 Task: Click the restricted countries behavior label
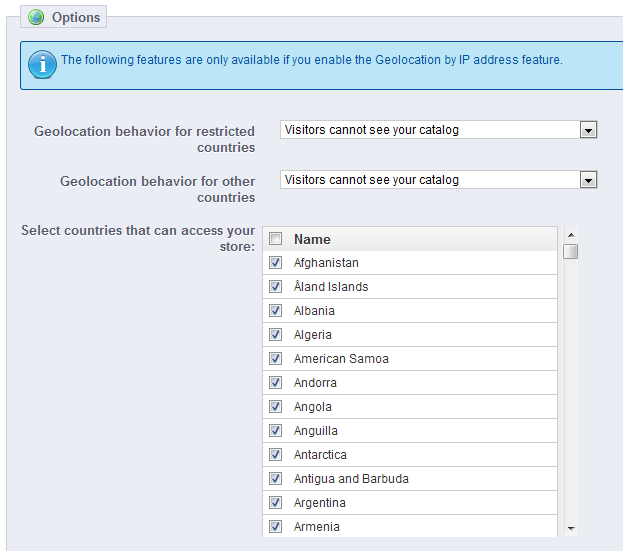(145, 139)
